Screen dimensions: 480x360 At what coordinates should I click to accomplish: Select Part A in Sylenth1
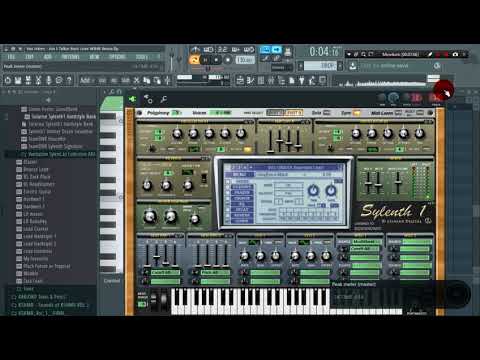(275, 113)
